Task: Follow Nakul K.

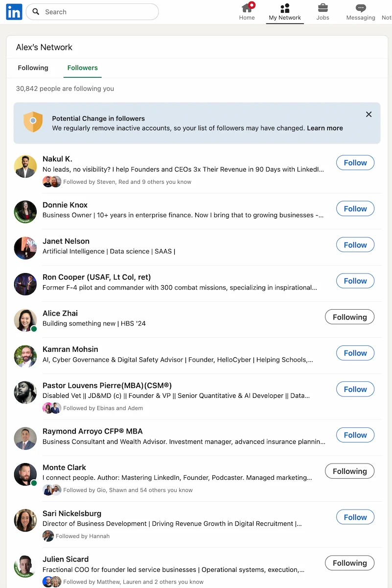Action: [355, 162]
